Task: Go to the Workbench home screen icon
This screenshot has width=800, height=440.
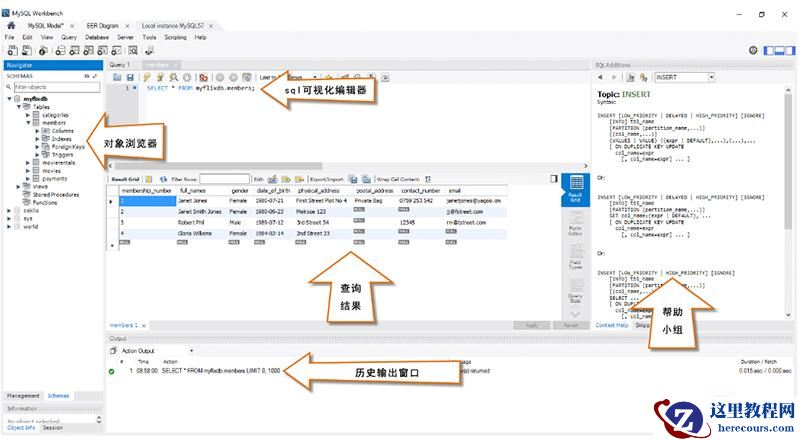Action: point(11,26)
